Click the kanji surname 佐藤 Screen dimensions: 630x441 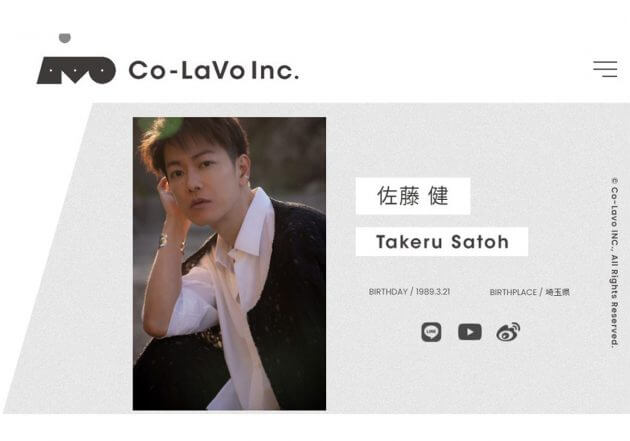398,196
